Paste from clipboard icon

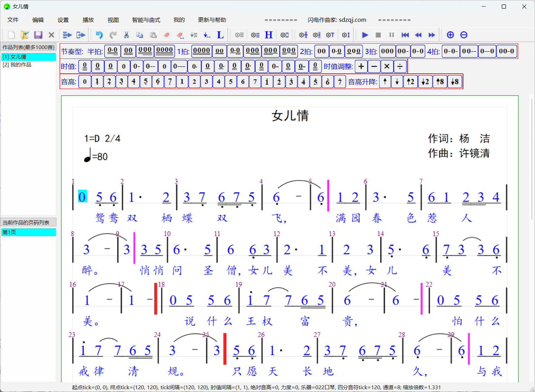click(153, 35)
